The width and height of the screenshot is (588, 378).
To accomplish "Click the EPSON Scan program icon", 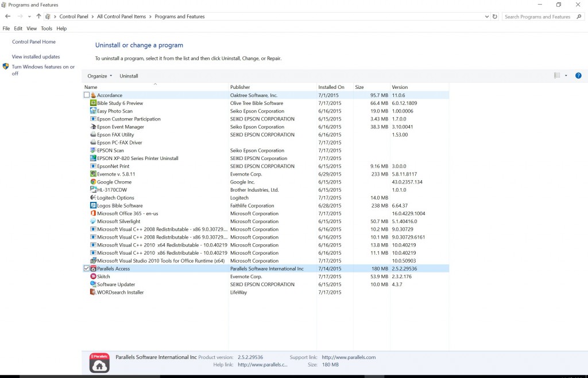I will (92, 150).
